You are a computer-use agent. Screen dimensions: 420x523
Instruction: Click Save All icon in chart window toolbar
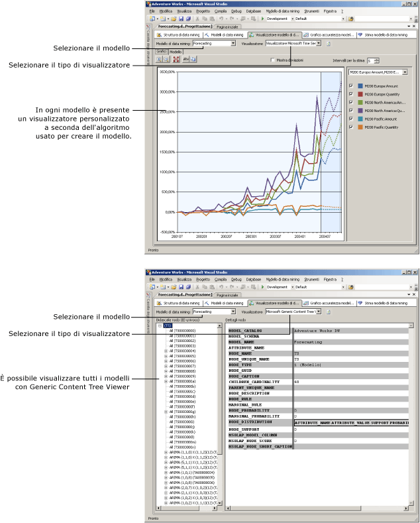click(x=188, y=19)
